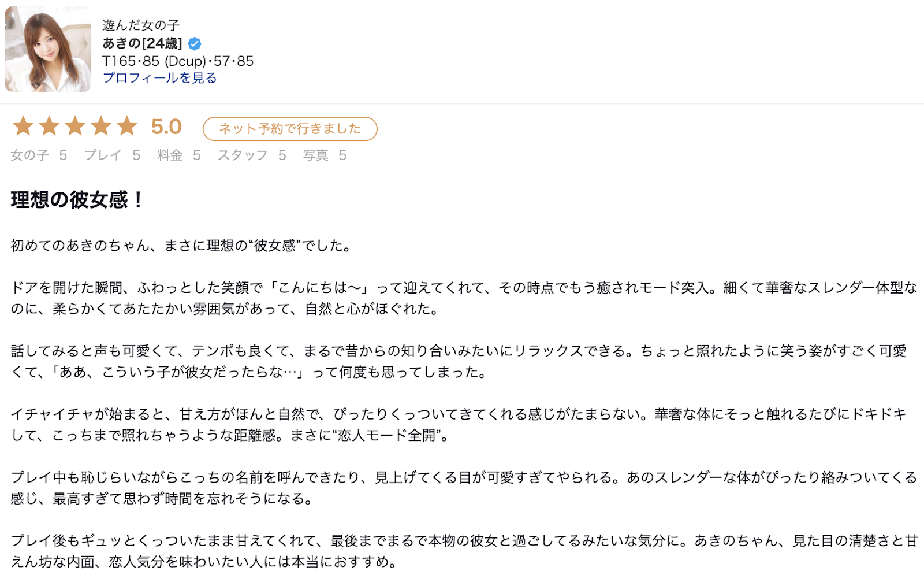Click the fourth orange rating star
This screenshot has height=586, width=924.
coord(101,126)
